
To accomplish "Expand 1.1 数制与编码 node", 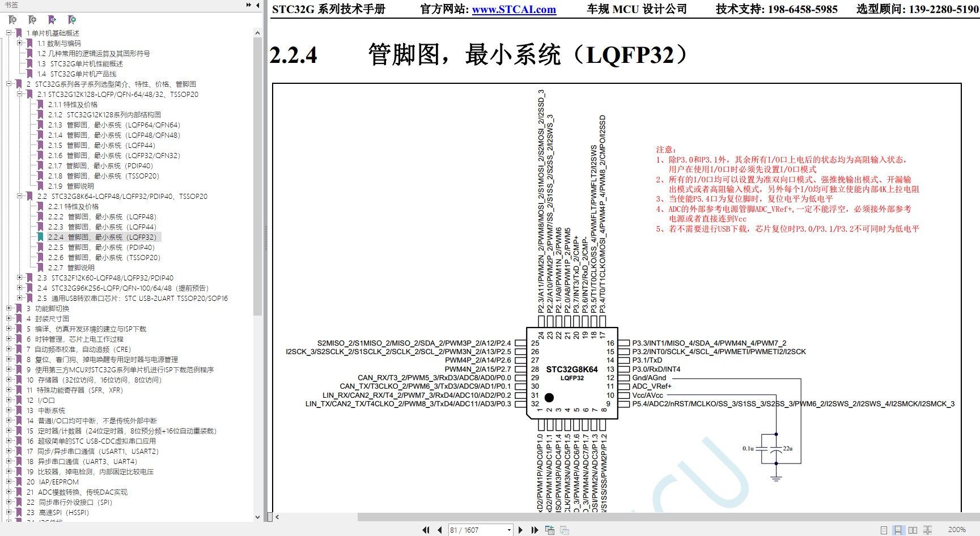I will [x=20, y=44].
